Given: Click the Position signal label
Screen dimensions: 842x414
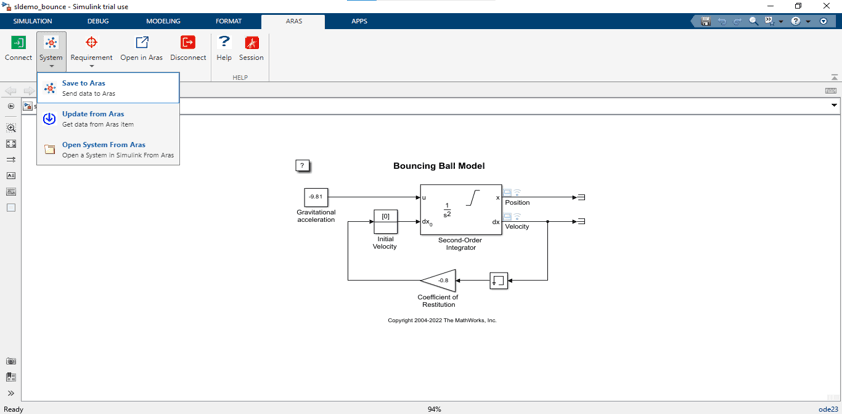Looking at the screenshot, I should click(518, 203).
